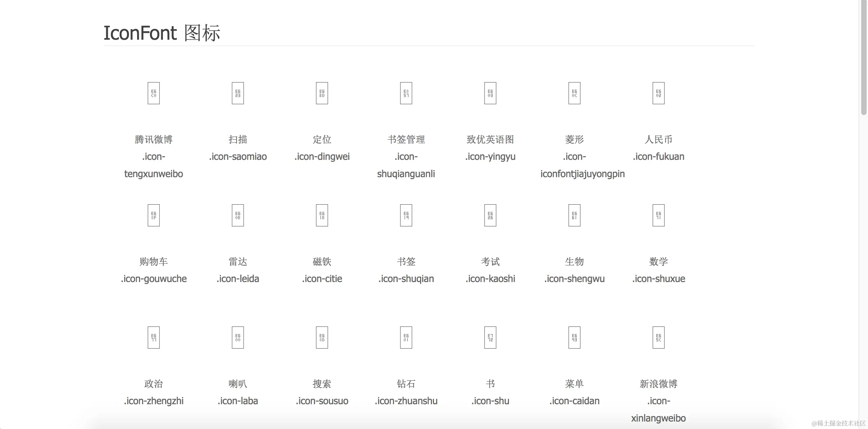Click the 定位 icon glyph
The height and width of the screenshot is (429, 868).
(322, 93)
